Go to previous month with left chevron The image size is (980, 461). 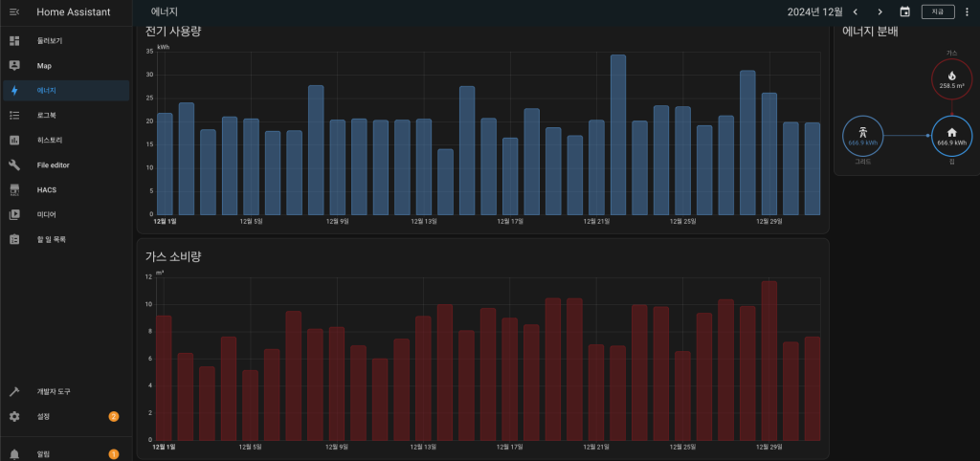[855, 11]
